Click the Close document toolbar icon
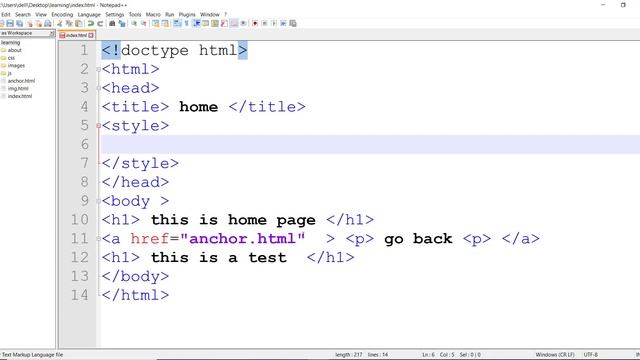The height and width of the screenshot is (360, 640). point(29,23)
